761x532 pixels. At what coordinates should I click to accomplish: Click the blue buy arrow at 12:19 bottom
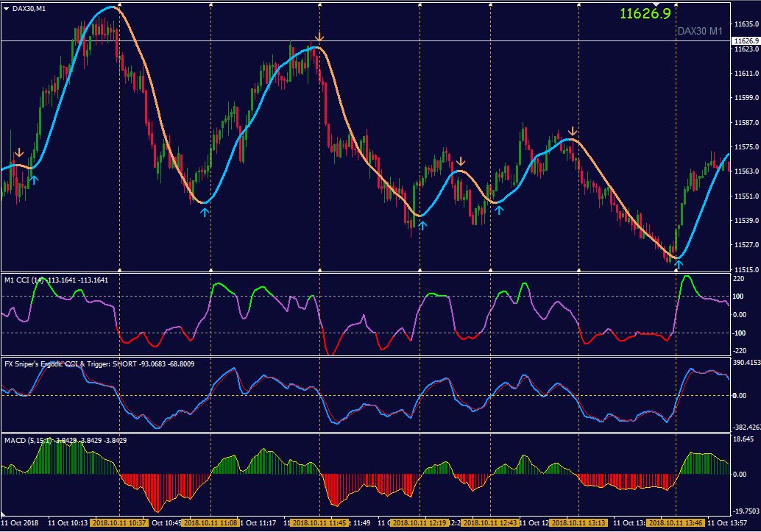(422, 225)
